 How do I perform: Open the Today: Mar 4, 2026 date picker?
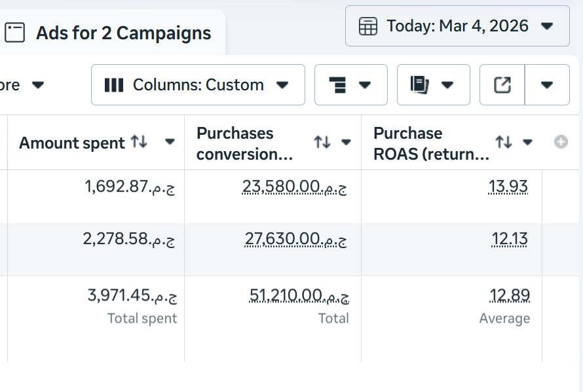pyautogui.click(x=457, y=26)
